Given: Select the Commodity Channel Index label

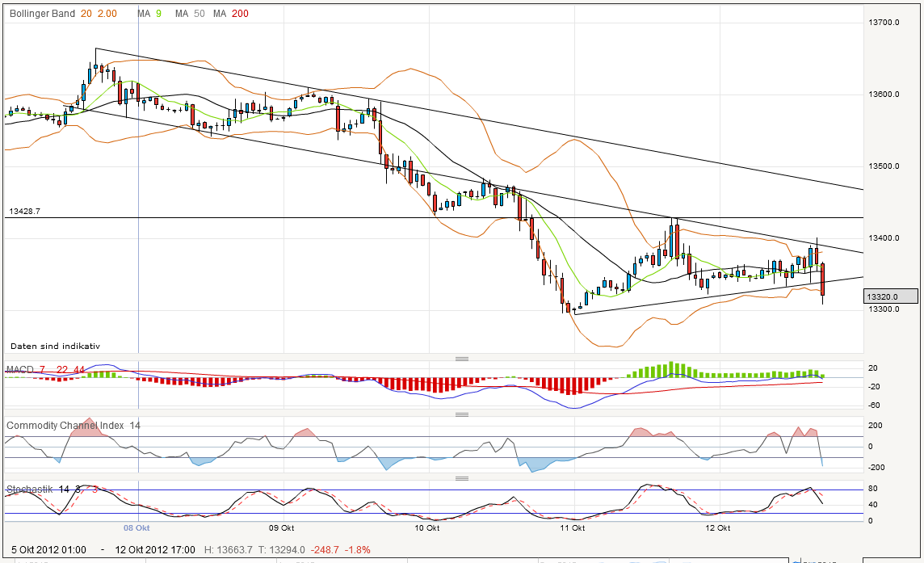Looking at the screenshot, I should click(65, 426).
